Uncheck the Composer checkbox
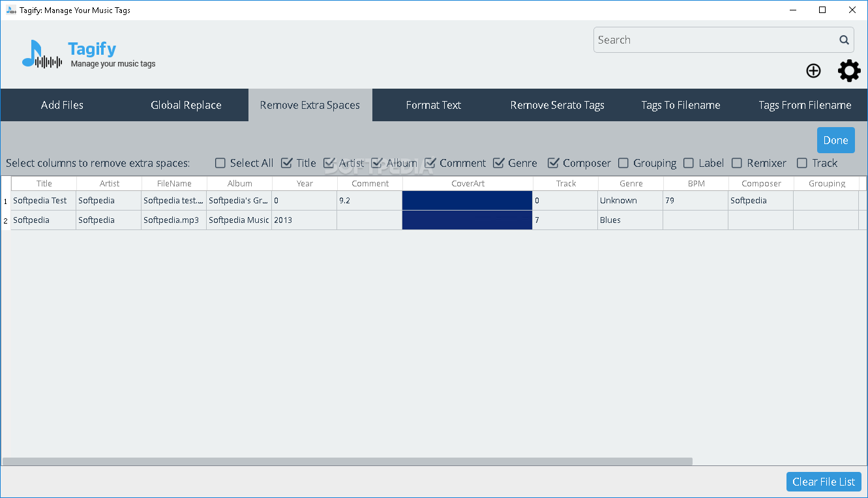 (x=554, y=163)
